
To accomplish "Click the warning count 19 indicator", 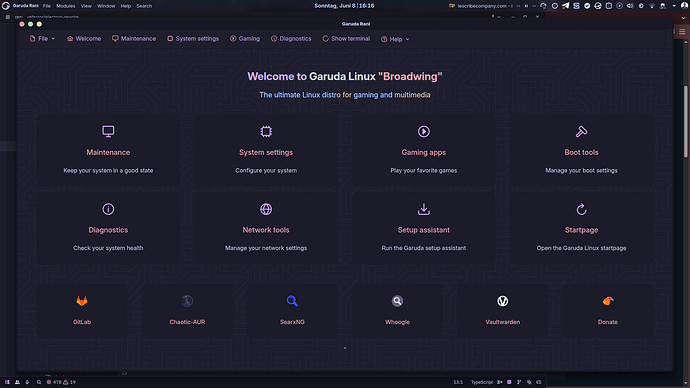I will tap(70, 382).
